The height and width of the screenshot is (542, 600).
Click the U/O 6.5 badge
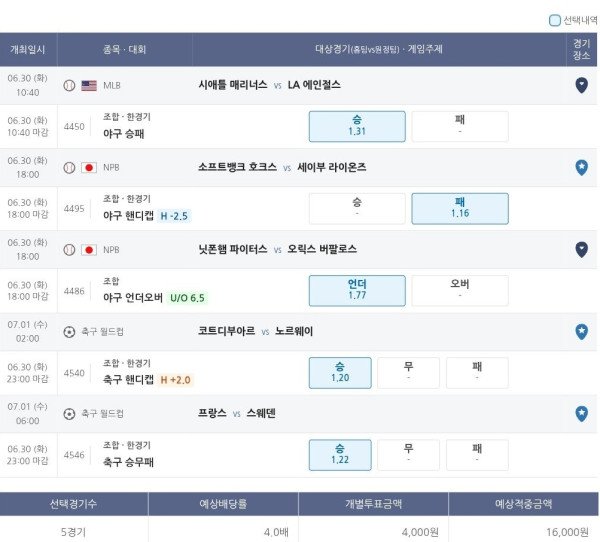tap(187, 298)
